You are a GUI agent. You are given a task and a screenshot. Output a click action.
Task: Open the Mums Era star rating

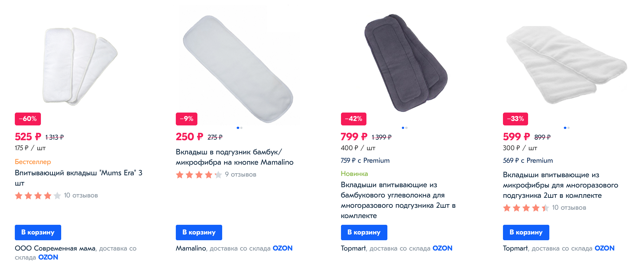(38, 196)
